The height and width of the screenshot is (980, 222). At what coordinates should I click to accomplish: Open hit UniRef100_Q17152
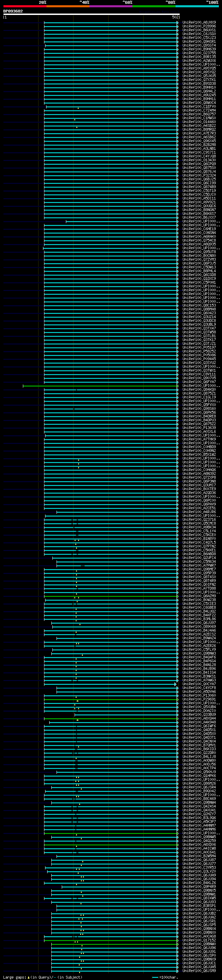click(x=199, y=940)
